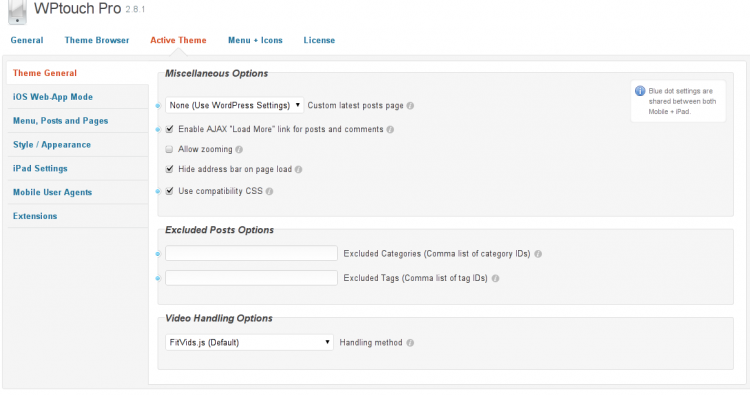Show help for Hide address bar option
Viewport: 750px width, 395px height.
(x=298, y=169)
